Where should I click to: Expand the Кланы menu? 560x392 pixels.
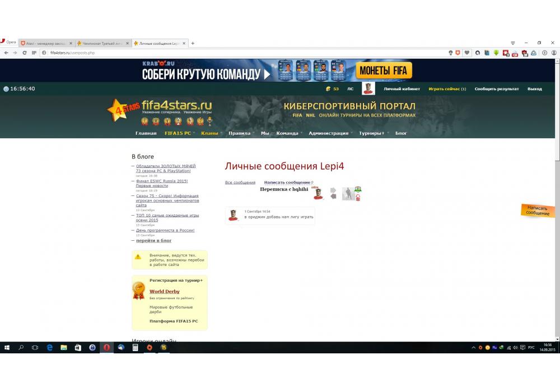(x=209, y=133)
